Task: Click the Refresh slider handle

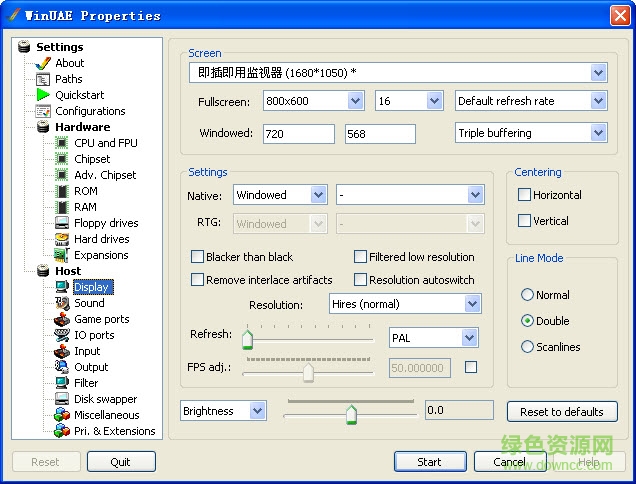Action: 247,339
